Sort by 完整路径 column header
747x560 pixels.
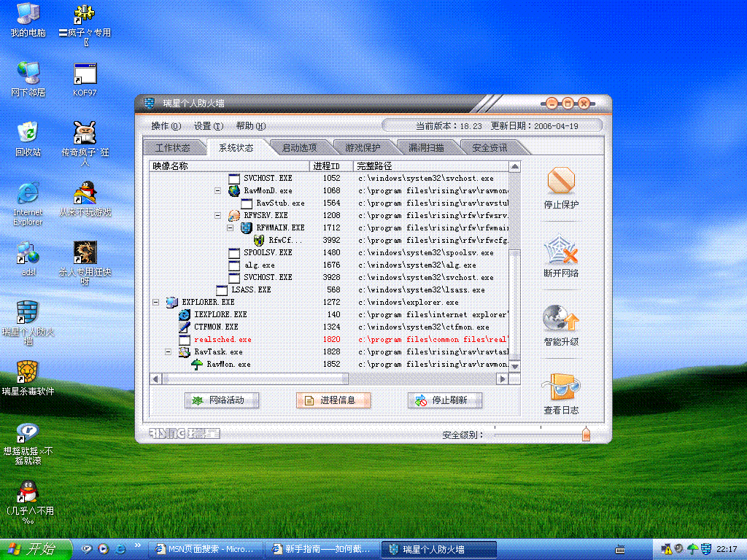[430, 166]
